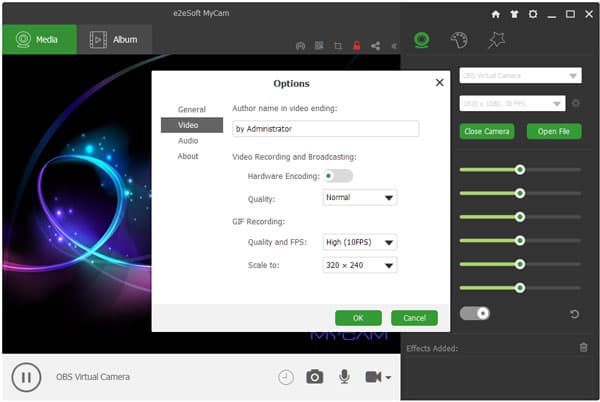The width and height of the screenshot is (600, 402).
Task: Click the author name text field
Action: point(325,129)
